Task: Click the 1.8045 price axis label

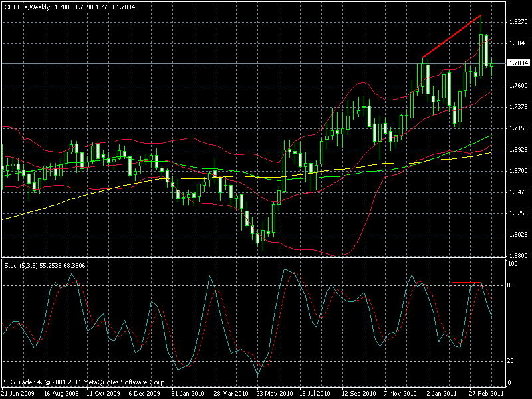Action: point(519,43)
